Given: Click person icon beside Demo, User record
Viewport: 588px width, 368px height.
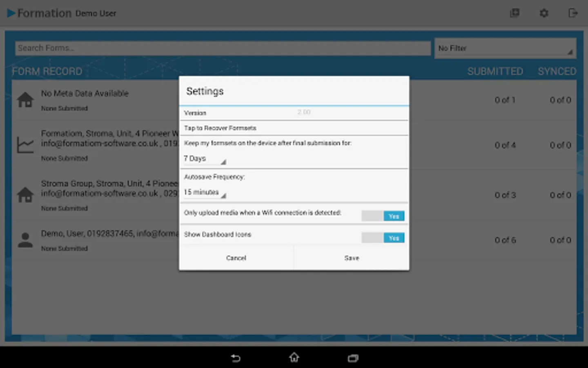Looking at the screenshot, I should click(25, 240).
